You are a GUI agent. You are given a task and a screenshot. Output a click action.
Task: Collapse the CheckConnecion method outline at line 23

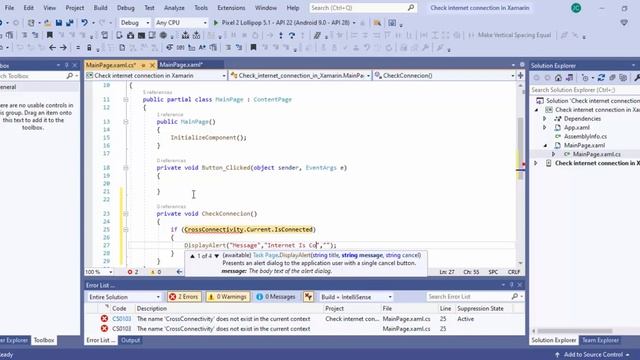tap(126, 214)
